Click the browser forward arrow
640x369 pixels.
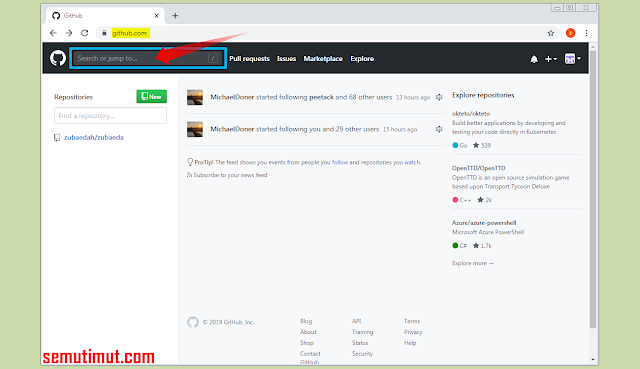[x=69, y=33]
